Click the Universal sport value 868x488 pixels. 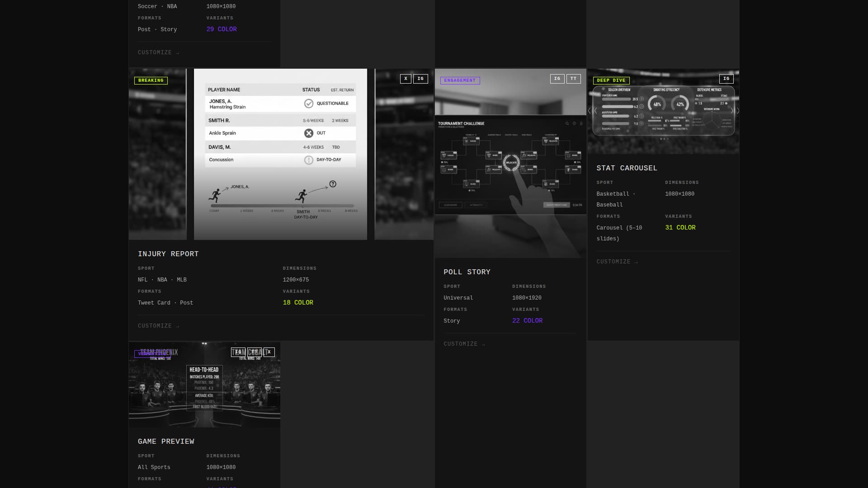tap(458, 298)
